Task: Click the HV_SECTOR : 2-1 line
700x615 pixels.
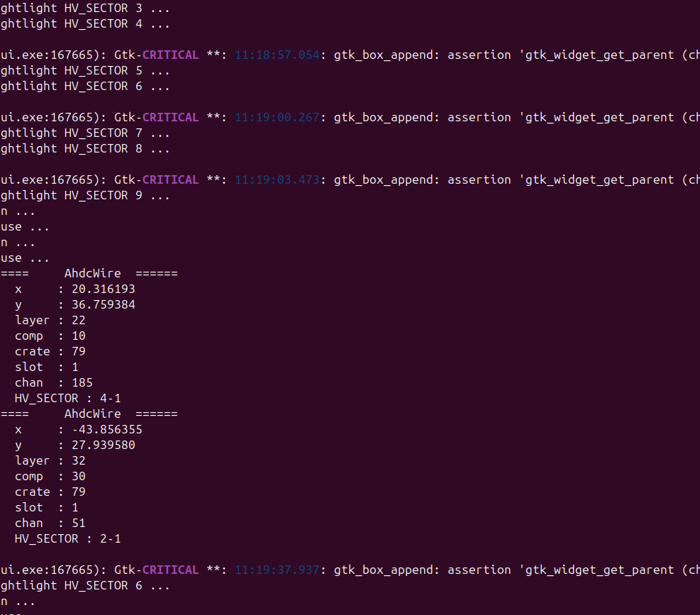Action: [67, 539]
